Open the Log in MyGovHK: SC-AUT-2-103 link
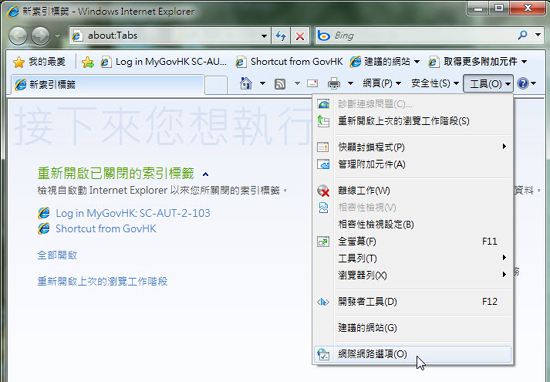Screen dimensions: 550x382 (x=133, y=213)
